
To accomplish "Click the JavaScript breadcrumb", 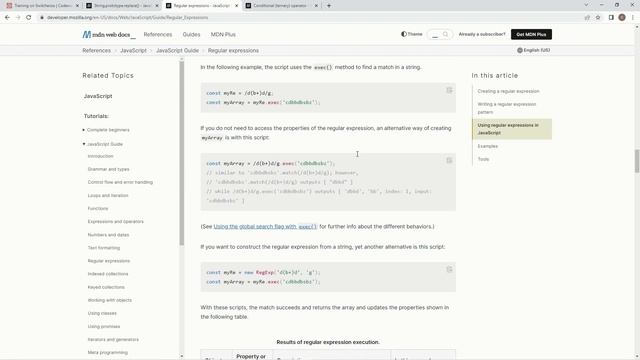I will tap(133, 51).
